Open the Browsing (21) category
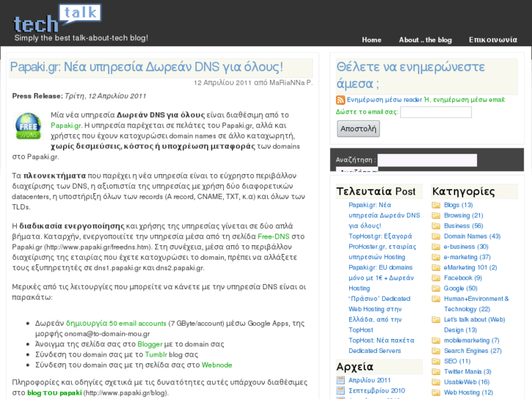The width and height of the screenshot is (532, 399). coord(463,216)
